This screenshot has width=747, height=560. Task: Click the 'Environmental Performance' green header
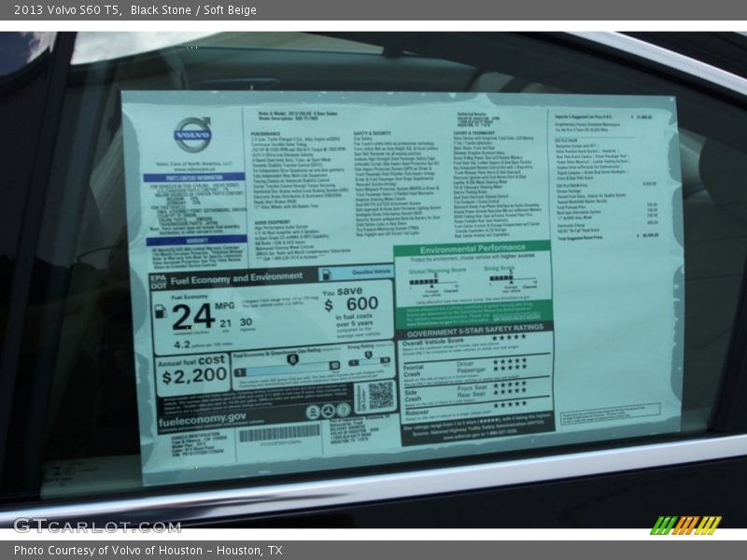(472, 249)
